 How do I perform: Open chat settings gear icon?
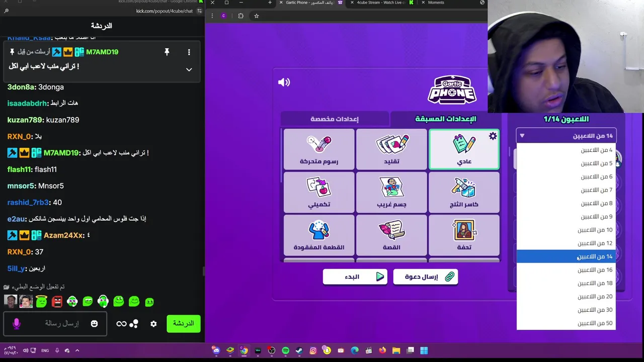tap(153, 324)
